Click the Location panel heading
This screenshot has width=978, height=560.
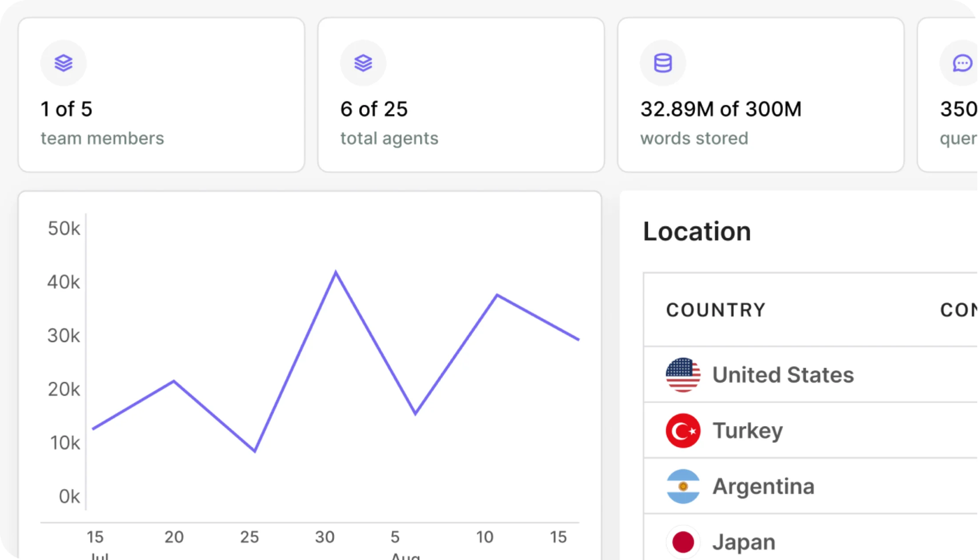697,232
